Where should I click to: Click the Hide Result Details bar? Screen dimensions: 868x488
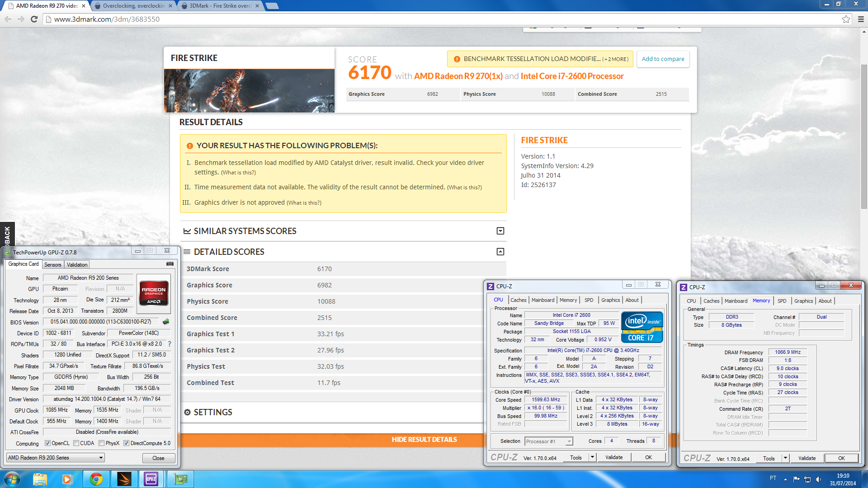point(424,440)
